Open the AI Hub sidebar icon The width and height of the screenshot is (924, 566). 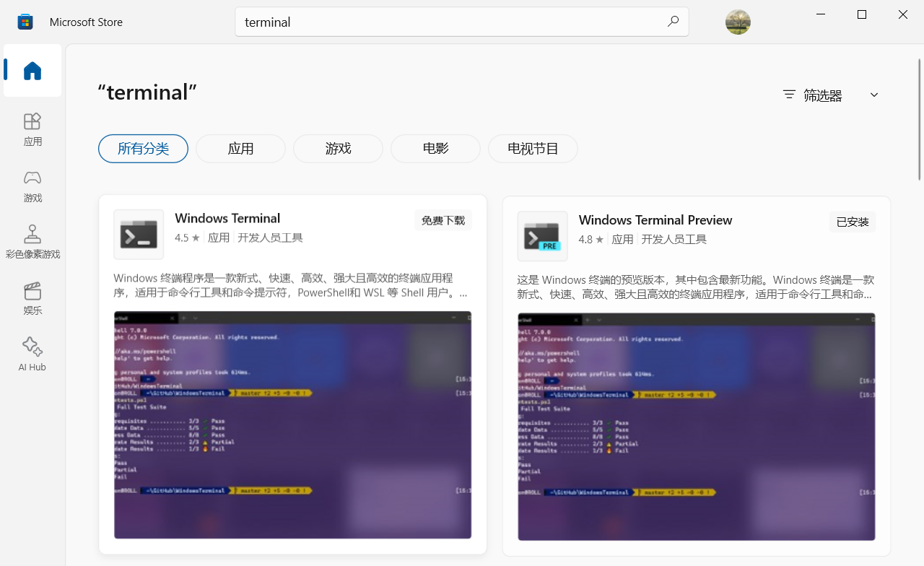point(32,353)
